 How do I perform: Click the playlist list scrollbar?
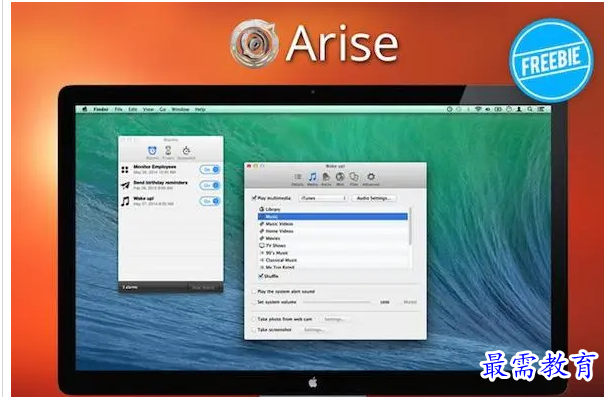coord(410,227)
